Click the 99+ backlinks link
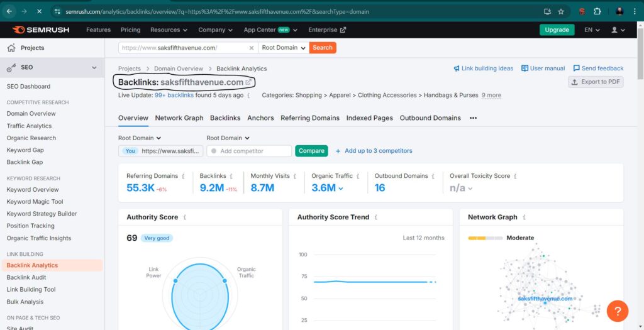Screen dimensions: 644x330 174,95
